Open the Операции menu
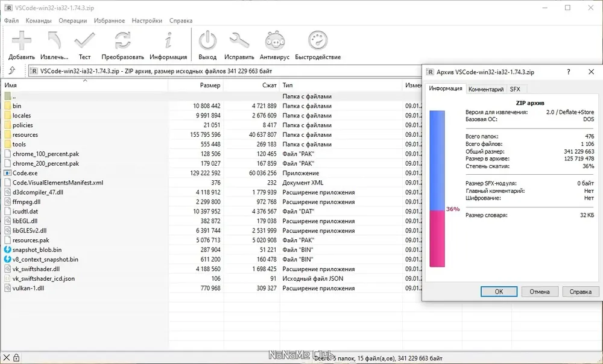The height and width of the screenshot is (364, 603). coord(73,20)
